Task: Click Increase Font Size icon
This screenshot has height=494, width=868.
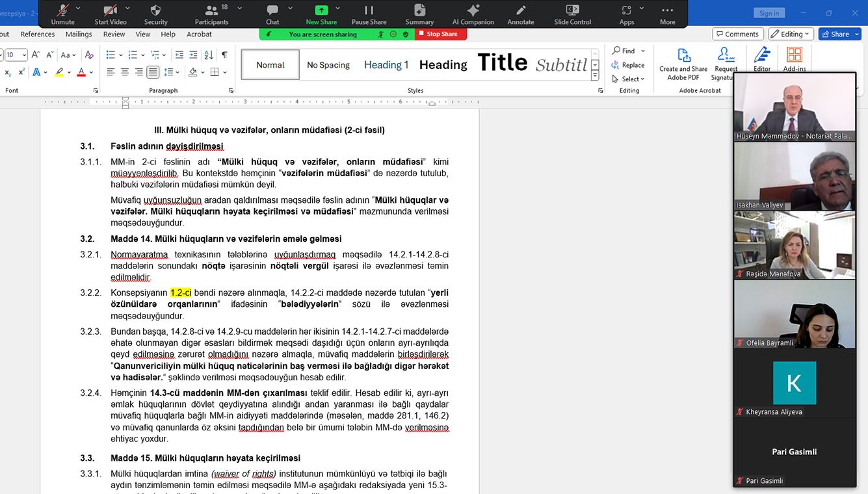Action: coord(36,55)
